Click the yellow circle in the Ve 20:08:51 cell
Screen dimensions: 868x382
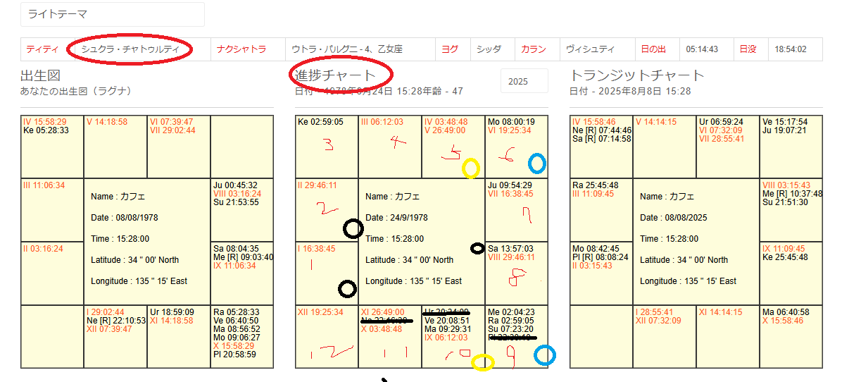click(482, 362)
